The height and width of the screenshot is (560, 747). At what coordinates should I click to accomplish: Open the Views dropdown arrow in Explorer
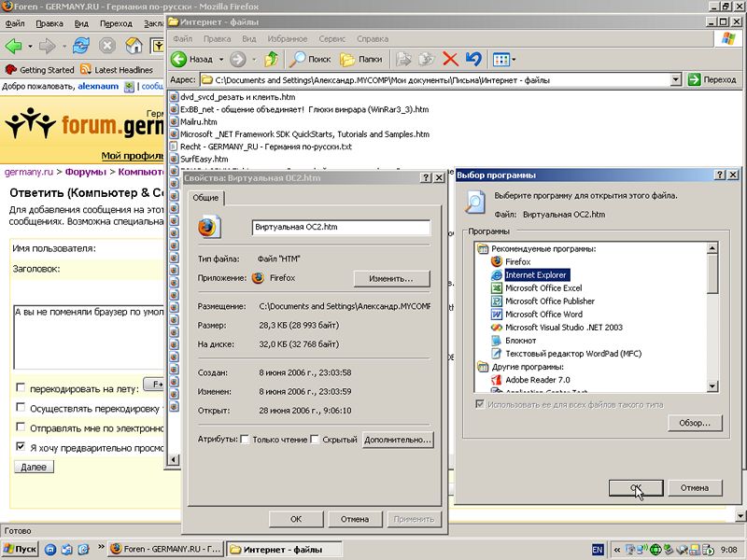point(514,60)
